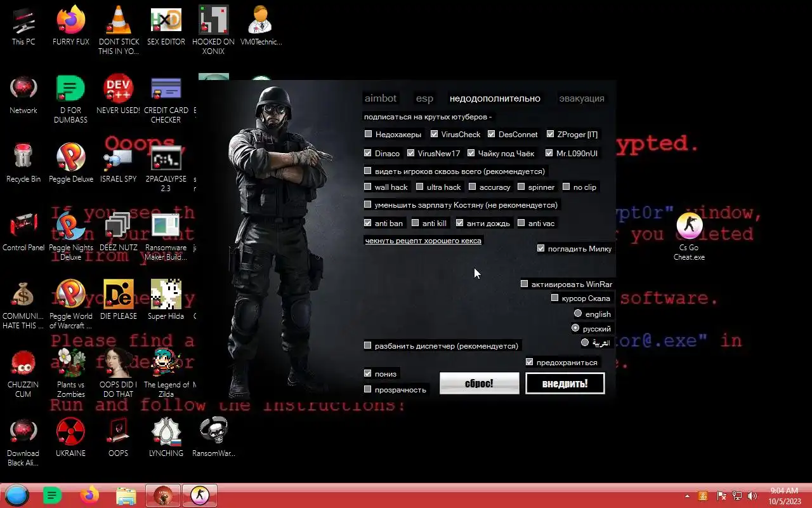Switch to the esp tab
812x508 pixels.
pyautogui.click(x=424, y=98)
